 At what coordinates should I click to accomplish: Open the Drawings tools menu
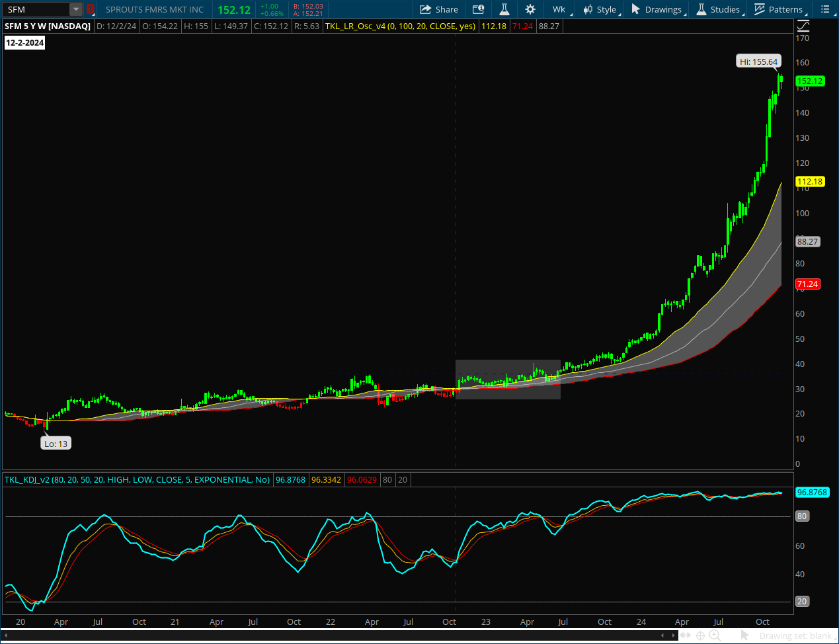tap(656, 9)
